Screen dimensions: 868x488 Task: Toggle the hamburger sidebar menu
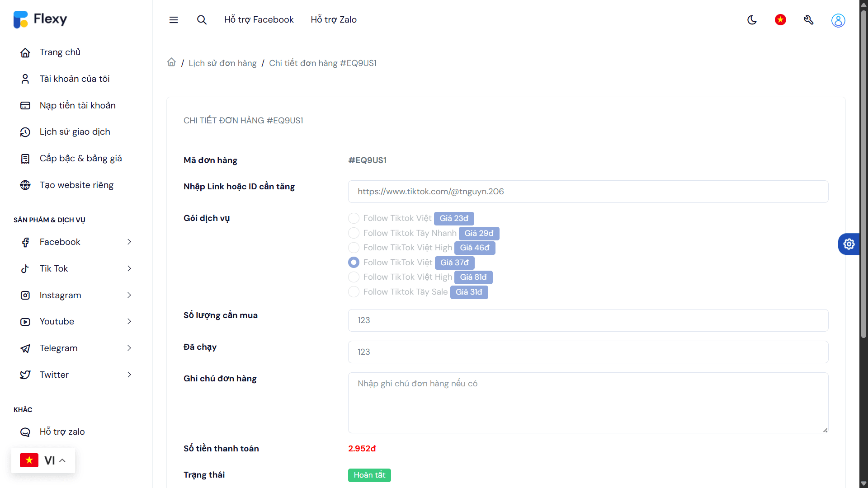tap(174, 20)
